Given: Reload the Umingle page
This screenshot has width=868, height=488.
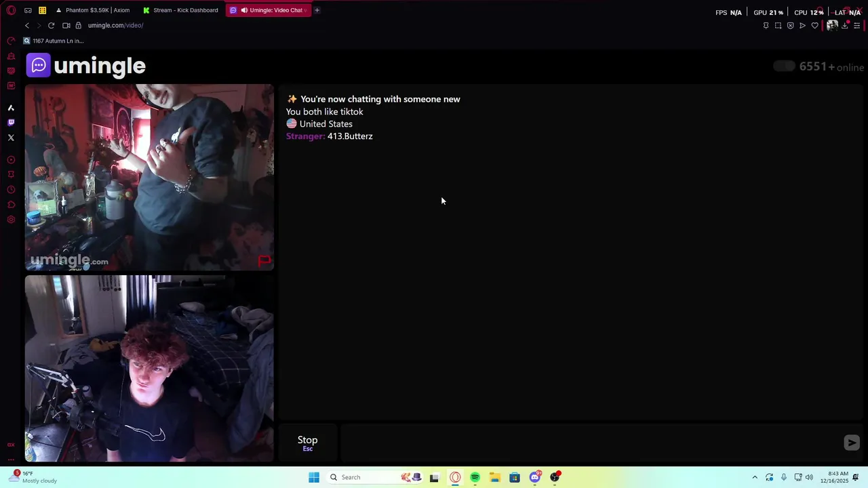Looking at the screenshot, I should pyautogui.click(x=51, y=25).
